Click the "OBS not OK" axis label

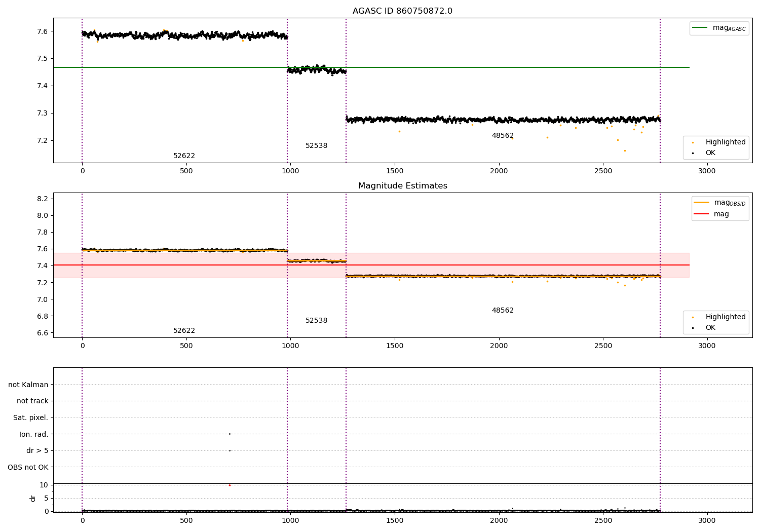click(x=28, y=468)
